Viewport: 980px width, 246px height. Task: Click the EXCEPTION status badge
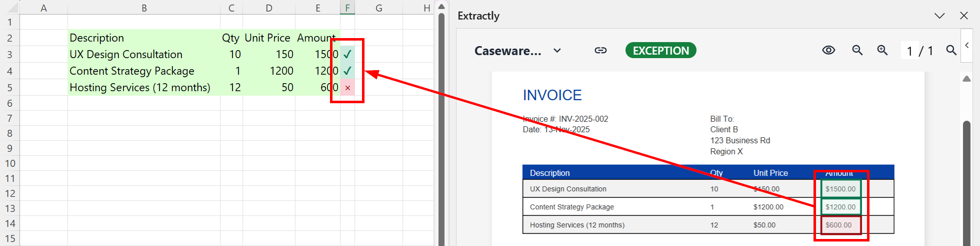point(660,51)
